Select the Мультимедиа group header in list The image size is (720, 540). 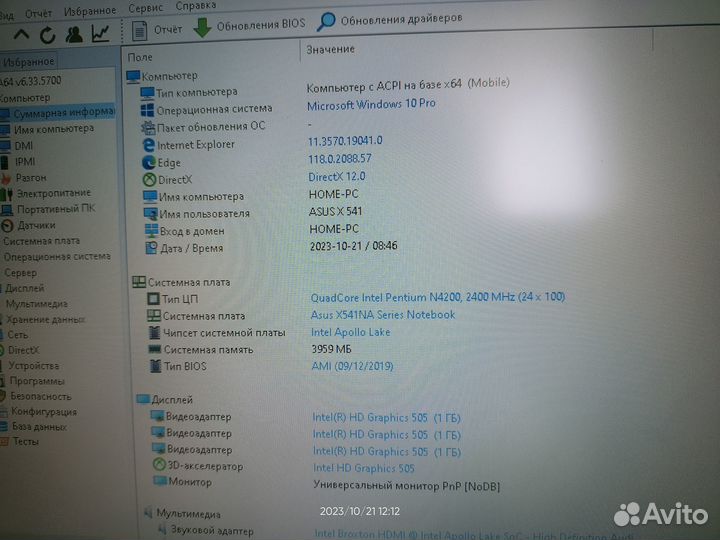click(x=182, y=513)
